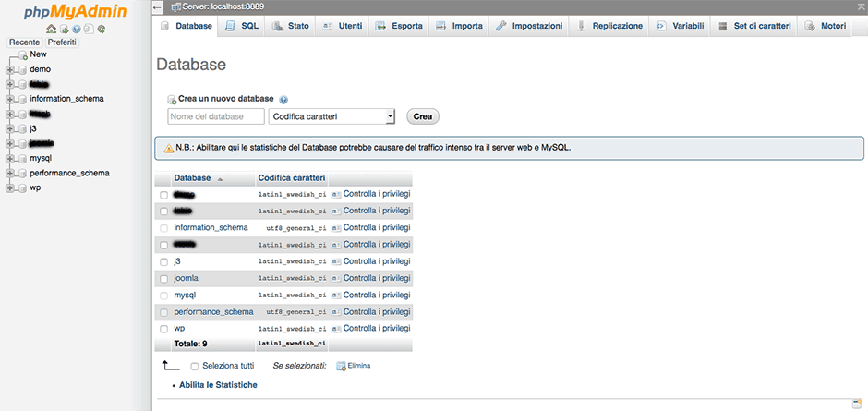868x411 pixels.
Task: Expand the information_schema node in the sidebar
Action: coord(10,99)
